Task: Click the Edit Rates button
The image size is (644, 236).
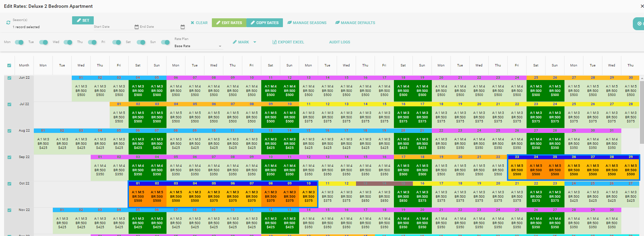Action: (x=229, y=23)
